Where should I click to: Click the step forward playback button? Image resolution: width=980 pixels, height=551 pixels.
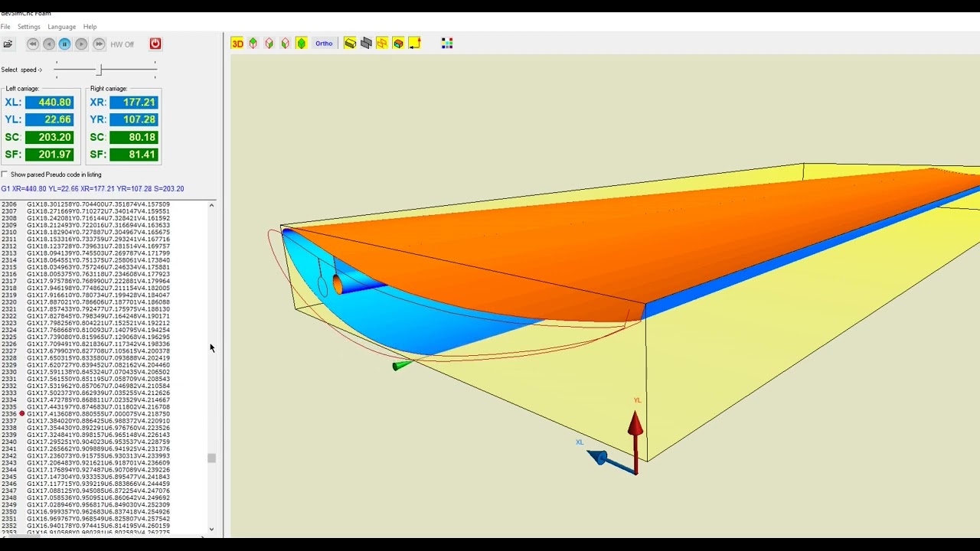(81, 44)
